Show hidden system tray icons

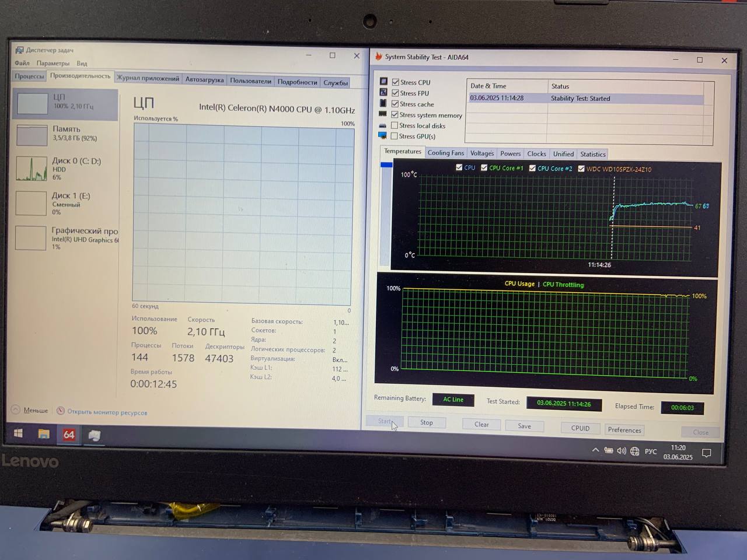[x=595, y=450]
